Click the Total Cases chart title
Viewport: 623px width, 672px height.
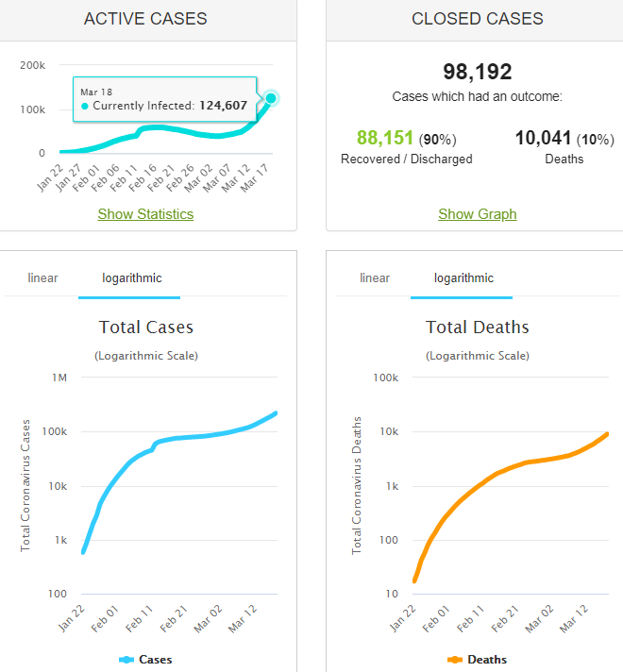(146, 328)
